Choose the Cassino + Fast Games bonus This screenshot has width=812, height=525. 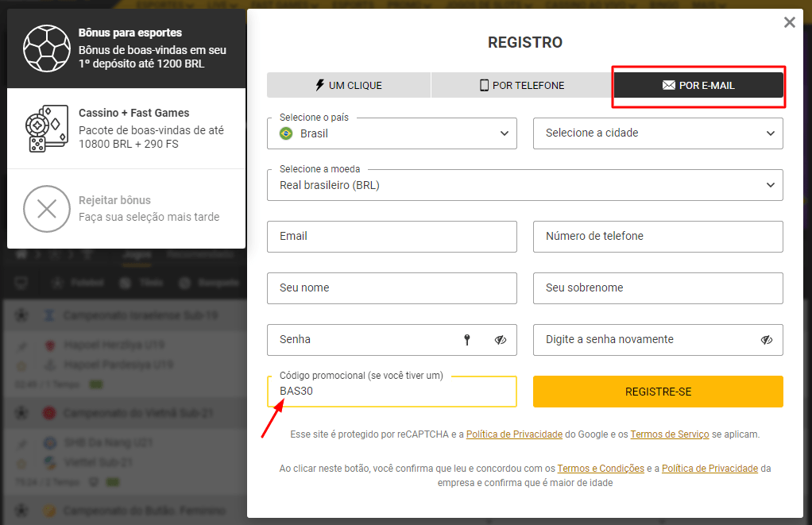pyautogui.click(x=126, y=129)
